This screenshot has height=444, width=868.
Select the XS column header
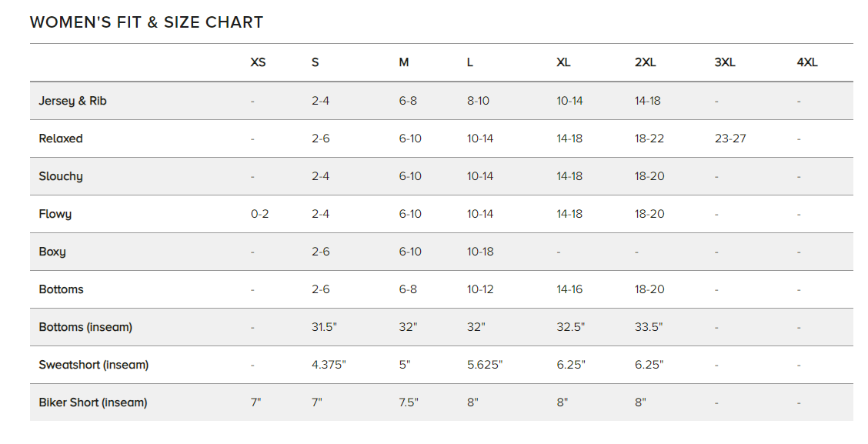[258, 62]
